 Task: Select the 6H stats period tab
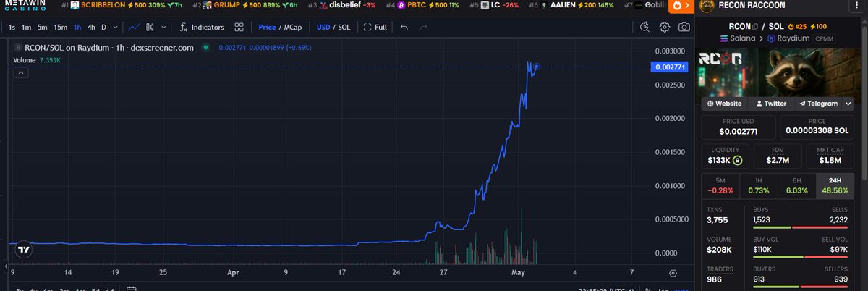click(x=796, y=185)
